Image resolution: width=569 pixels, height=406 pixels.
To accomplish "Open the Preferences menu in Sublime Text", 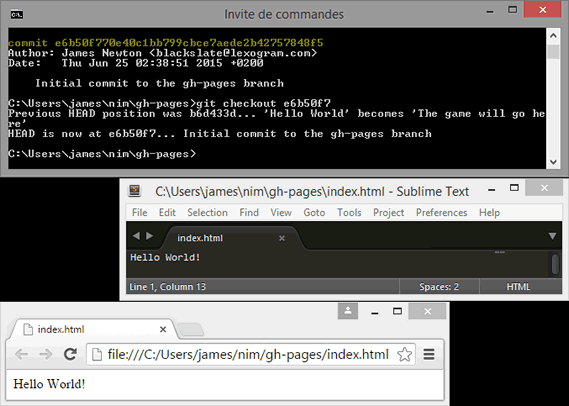I will (x=441, y=212).
